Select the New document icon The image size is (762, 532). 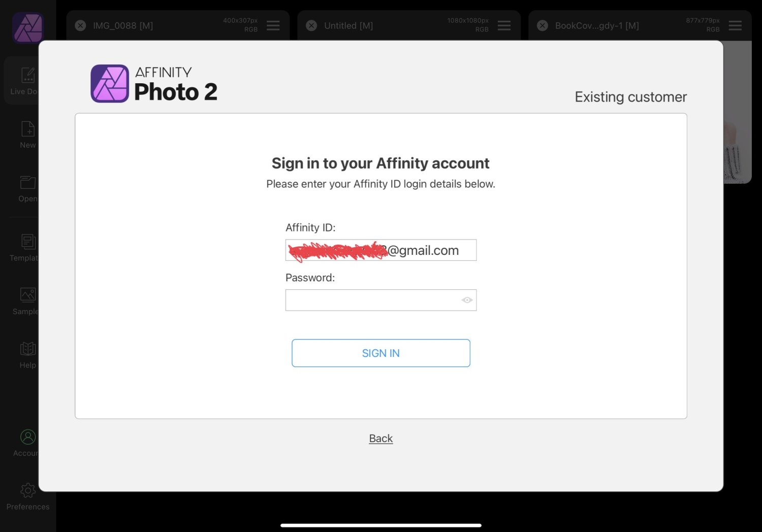click(28, 129)
